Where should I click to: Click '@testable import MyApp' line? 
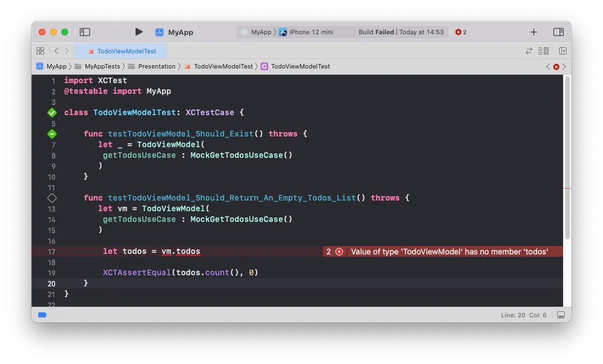pyautogui.click(x=118, y=92)
